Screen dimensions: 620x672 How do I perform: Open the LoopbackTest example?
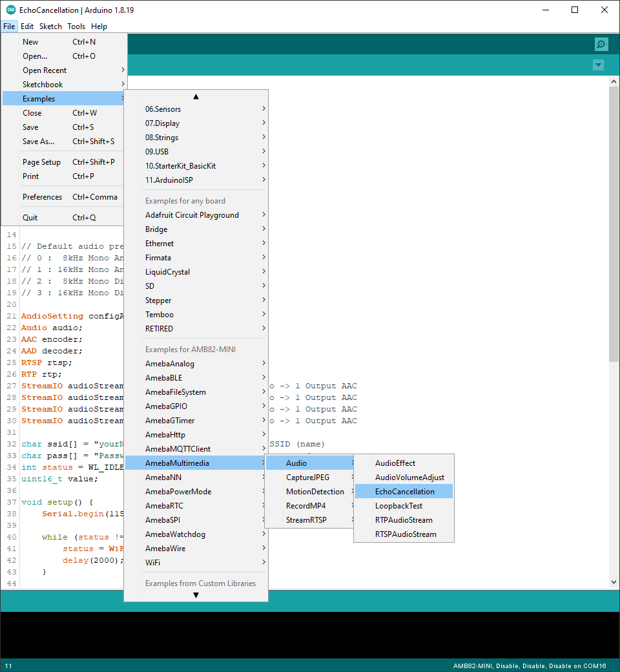click(x=398, y=506)
